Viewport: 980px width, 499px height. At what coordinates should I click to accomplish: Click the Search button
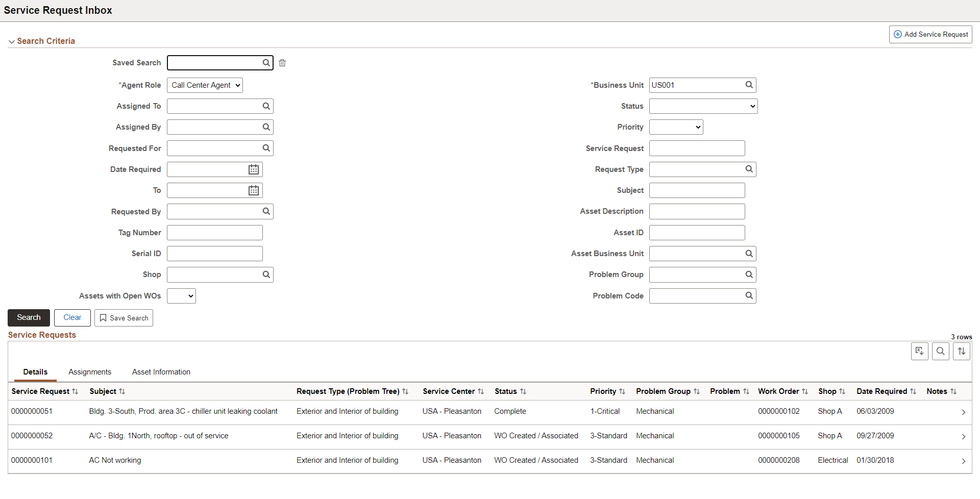29,317
